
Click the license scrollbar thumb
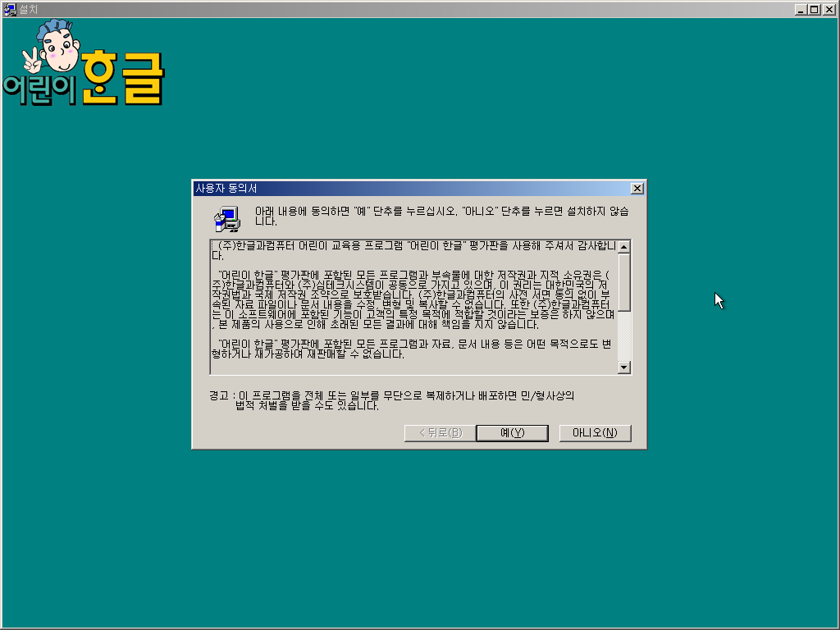pos(623,282)
